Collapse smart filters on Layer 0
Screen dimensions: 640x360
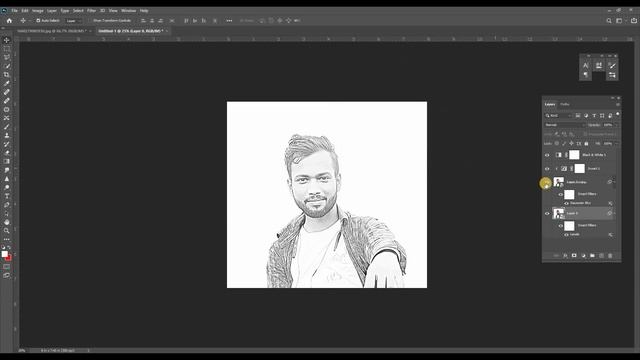(x=614, y=213)
